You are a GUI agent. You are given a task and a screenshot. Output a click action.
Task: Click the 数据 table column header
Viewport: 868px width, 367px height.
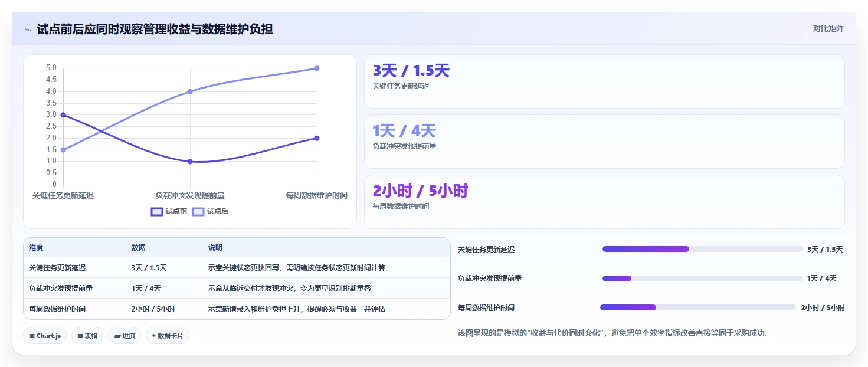click(x=138, y=248)
